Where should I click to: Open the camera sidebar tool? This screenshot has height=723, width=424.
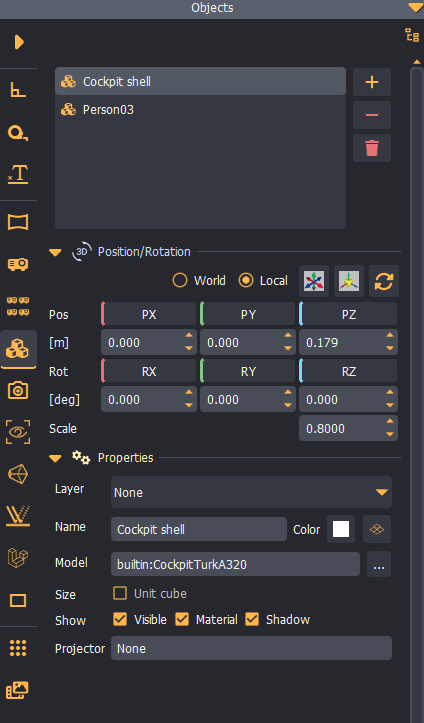pyautogui.click(x=18, y=391)
